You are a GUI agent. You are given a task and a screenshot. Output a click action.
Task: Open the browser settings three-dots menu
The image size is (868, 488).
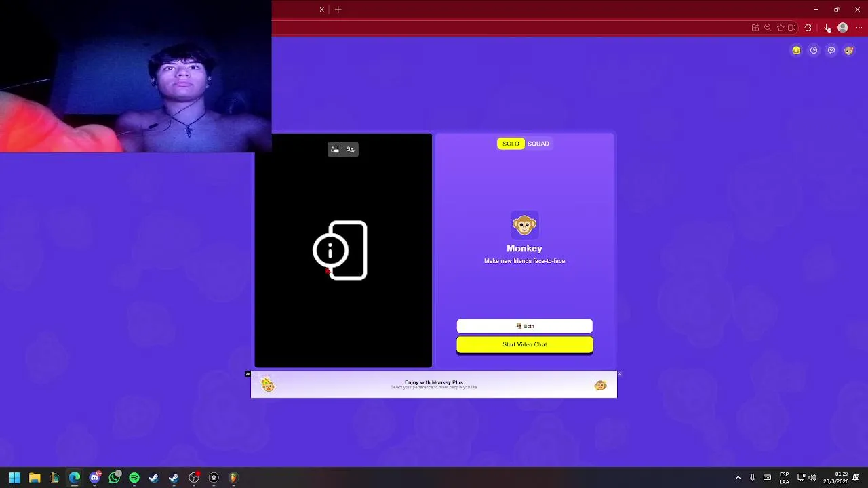[x=859, y=28]
